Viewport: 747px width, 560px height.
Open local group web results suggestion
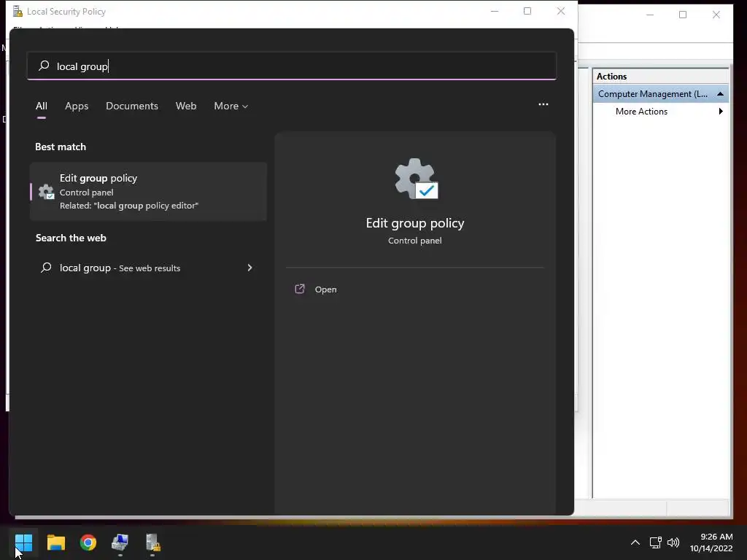(148, 268)
